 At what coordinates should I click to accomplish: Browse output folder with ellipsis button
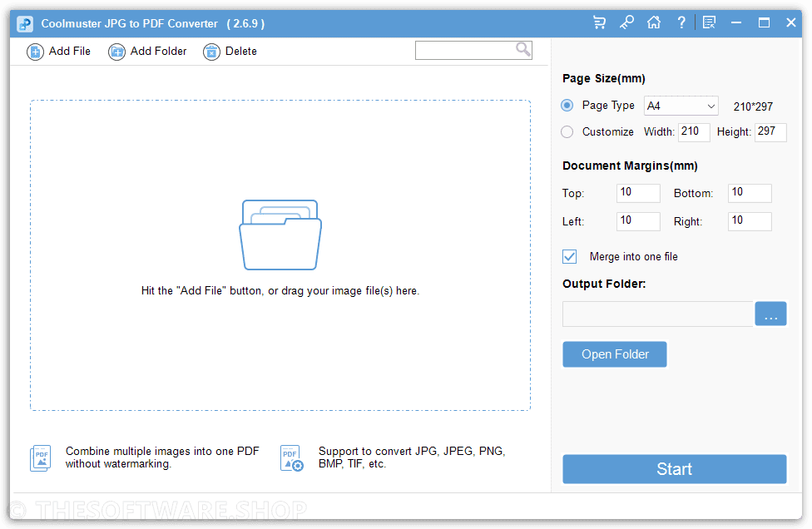[x=770, y=314]
